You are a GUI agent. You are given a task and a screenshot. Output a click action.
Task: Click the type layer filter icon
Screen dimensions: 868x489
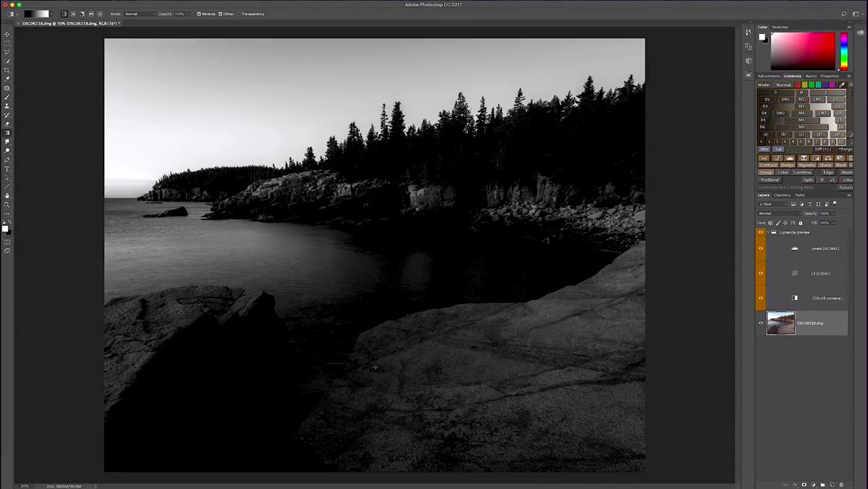pyautogui.click(x=809, y=204)
